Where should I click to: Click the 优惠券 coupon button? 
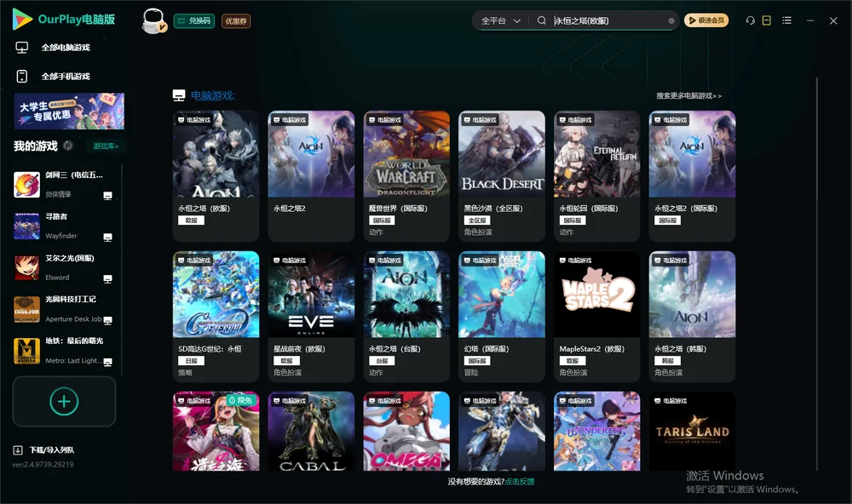[236, 21]
